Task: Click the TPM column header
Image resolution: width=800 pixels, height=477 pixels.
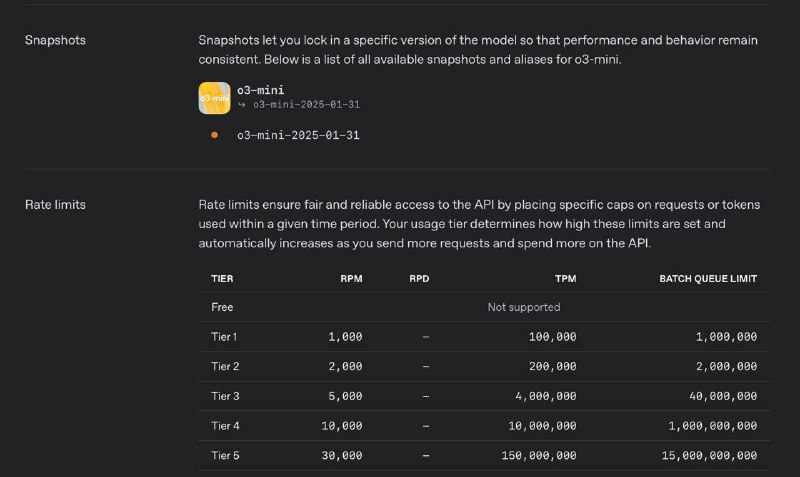Action: pos(566,278)
